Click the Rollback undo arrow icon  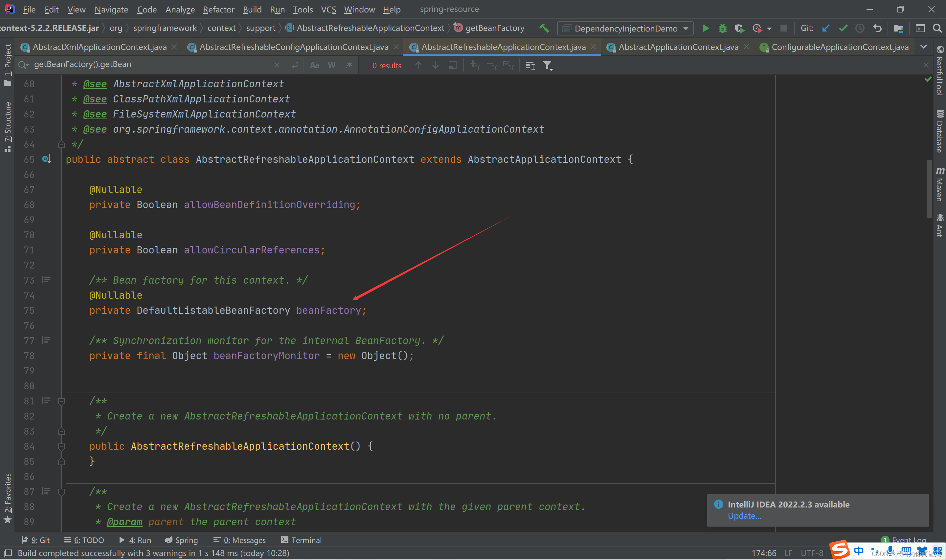[x=877, y=28]
